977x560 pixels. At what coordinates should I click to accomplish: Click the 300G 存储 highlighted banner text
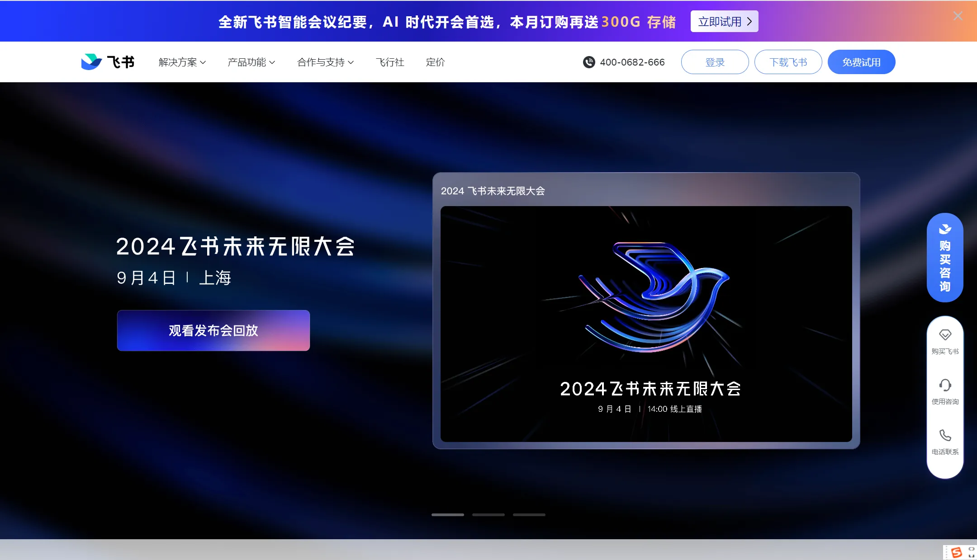[x=639, y=22]
